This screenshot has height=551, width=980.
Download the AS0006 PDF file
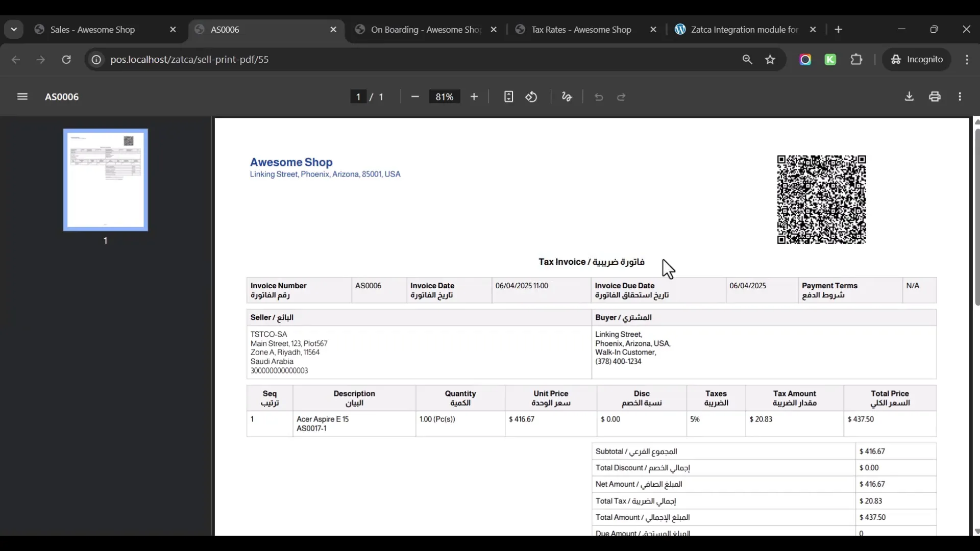(909, 97)
